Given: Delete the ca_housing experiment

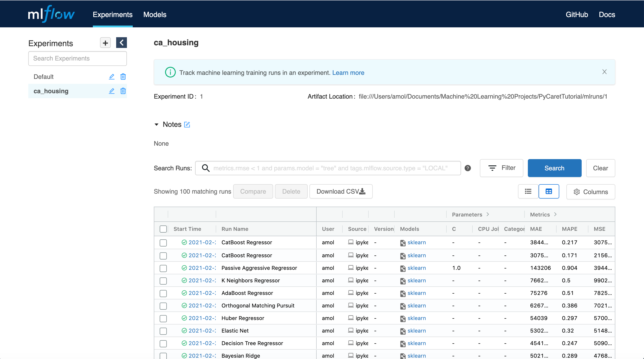Looking at the screenshot, I should (123, 91).
